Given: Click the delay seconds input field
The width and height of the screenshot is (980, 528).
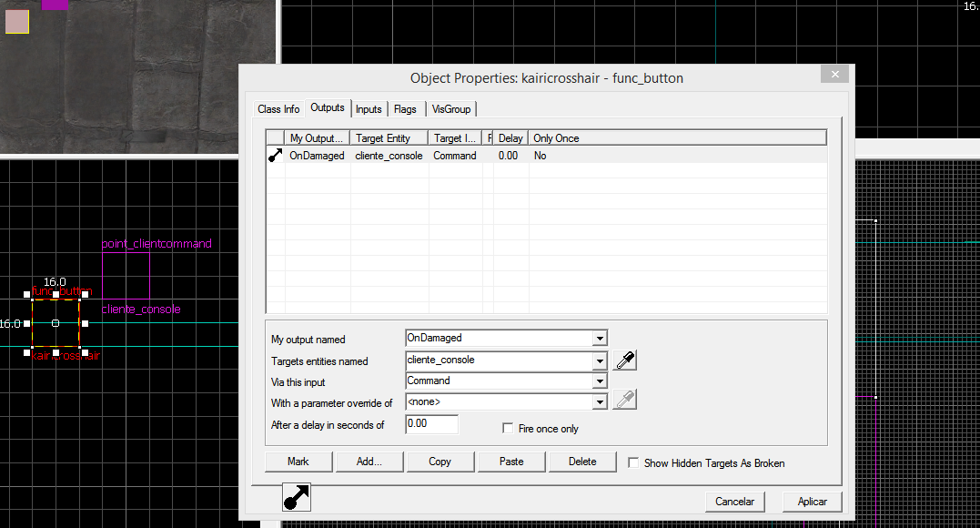Looking at the screenshot, I should (x=431, y=423).
